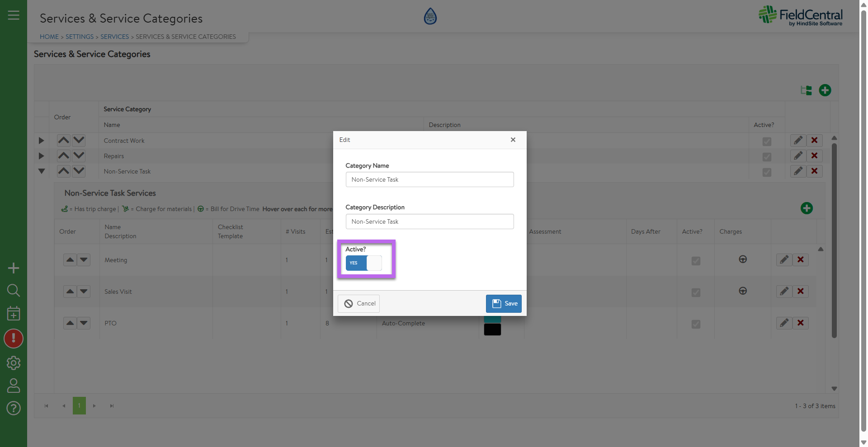Delete the Repairs category with red X

point(814,156)
